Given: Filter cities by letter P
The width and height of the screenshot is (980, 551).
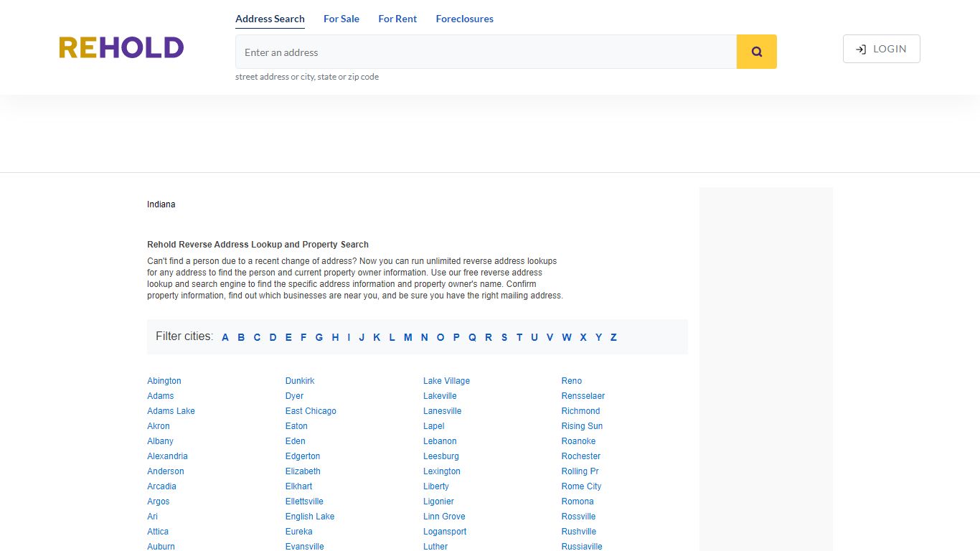Looking at the screenshot, I should coord(456,337).
